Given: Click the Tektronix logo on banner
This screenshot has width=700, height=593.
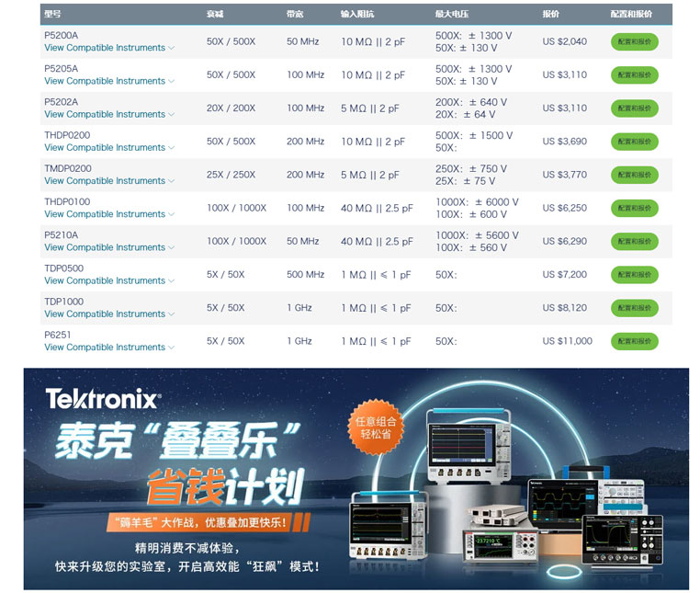Looking at the screenshot, I should pyautogui.click(x=103, y=399).
